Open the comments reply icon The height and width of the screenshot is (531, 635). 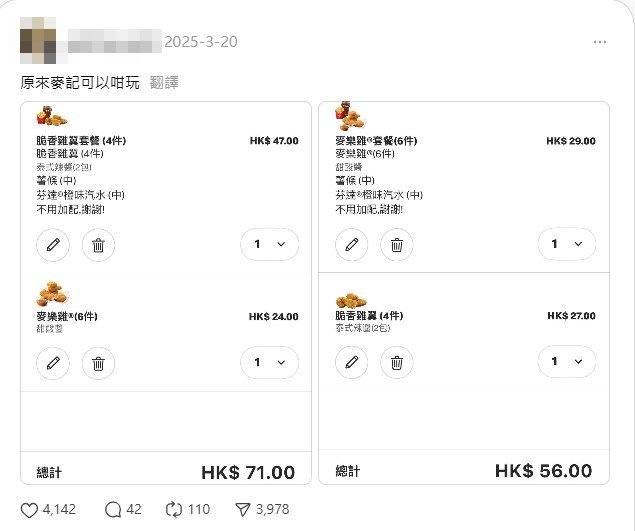115,509
